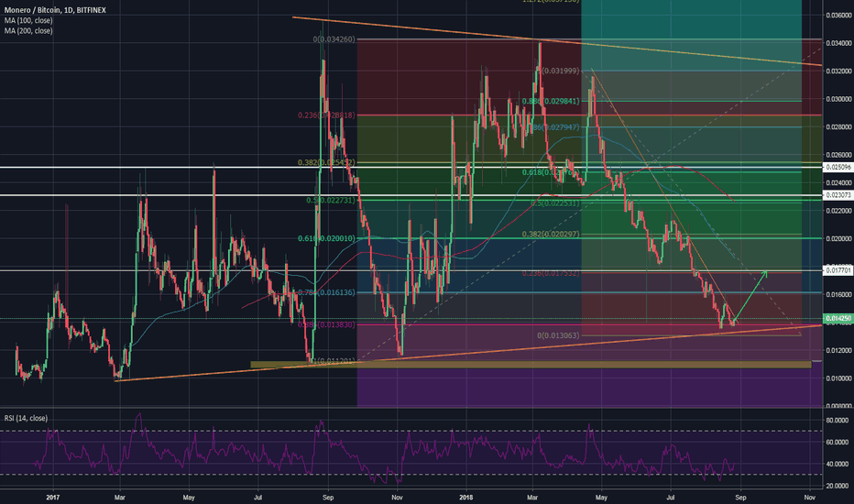The width and height of the screenshot is (854, 504).
Task: Click the 0.010000 price axis value
Action: click(x=838, y=378)
